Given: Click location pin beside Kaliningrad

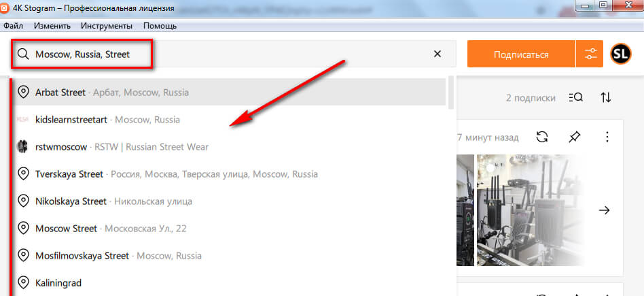Looking at the screenshot, I should tap(23, 282).
